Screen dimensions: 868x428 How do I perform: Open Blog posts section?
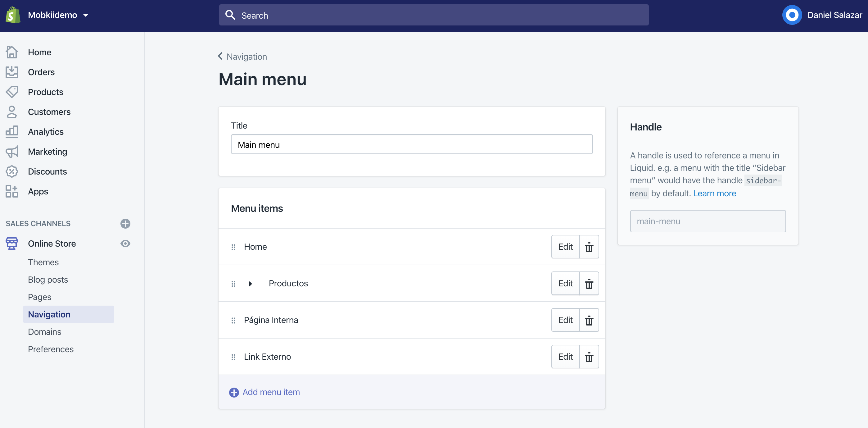tap(48, 280)
